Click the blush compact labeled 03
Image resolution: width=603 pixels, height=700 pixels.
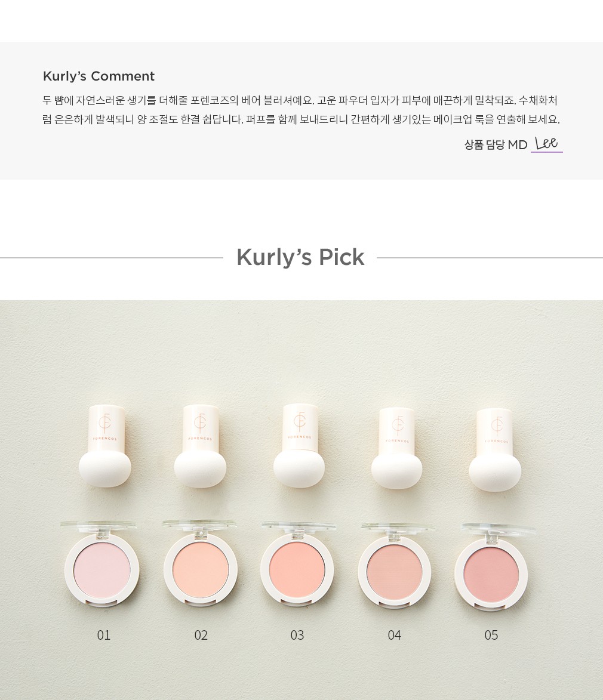[x=297, y=565]
